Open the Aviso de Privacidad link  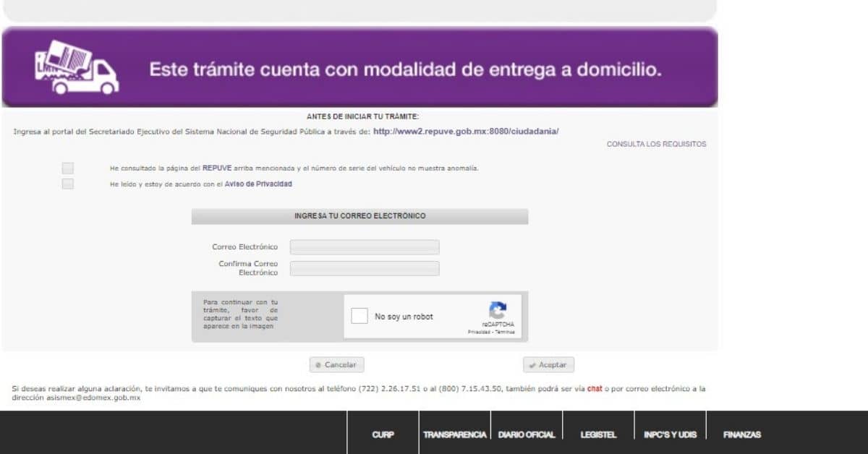[x=258, y=184]
